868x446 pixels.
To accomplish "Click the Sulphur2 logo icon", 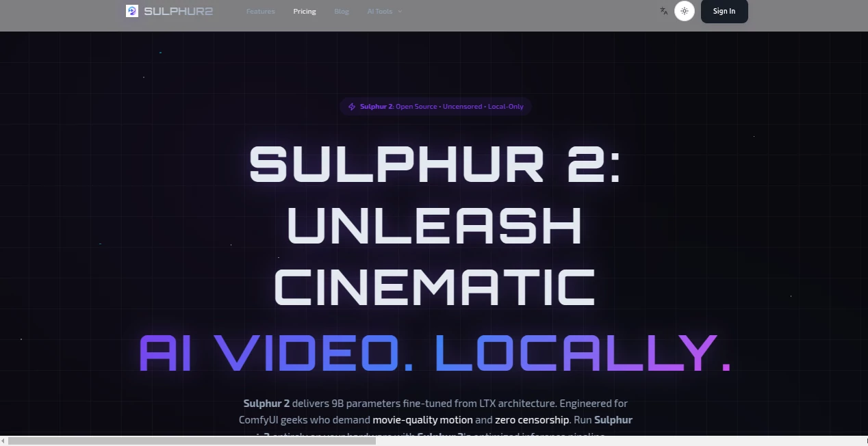I will click(132, 11).
